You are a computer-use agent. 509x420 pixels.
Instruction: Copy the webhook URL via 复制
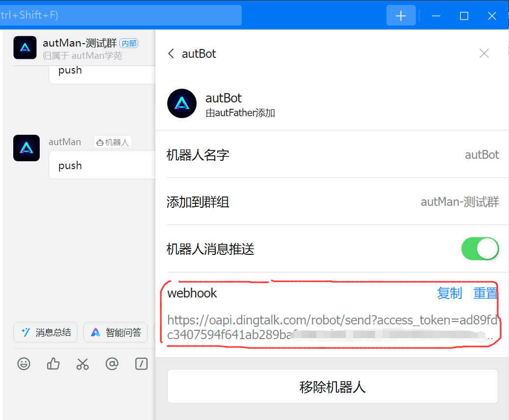[449, 293]
